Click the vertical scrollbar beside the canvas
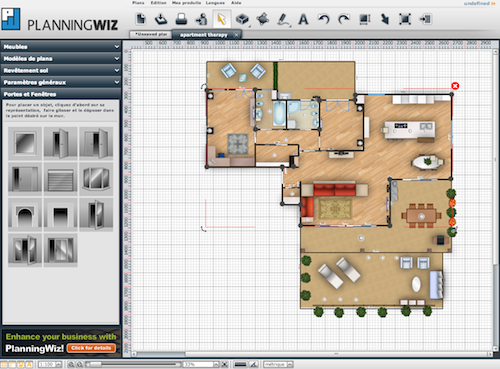The width and height of the screenshot is (500, 369). 495,200
